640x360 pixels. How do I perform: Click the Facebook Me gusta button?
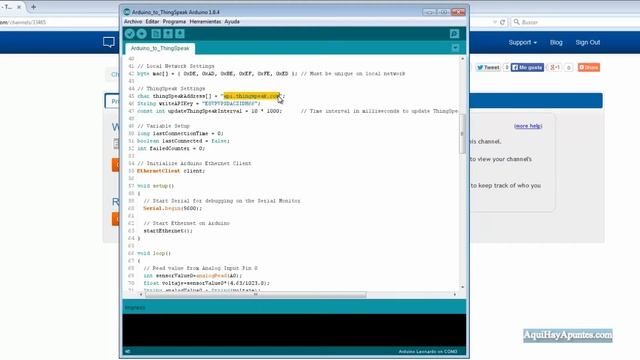click(527, 67)
